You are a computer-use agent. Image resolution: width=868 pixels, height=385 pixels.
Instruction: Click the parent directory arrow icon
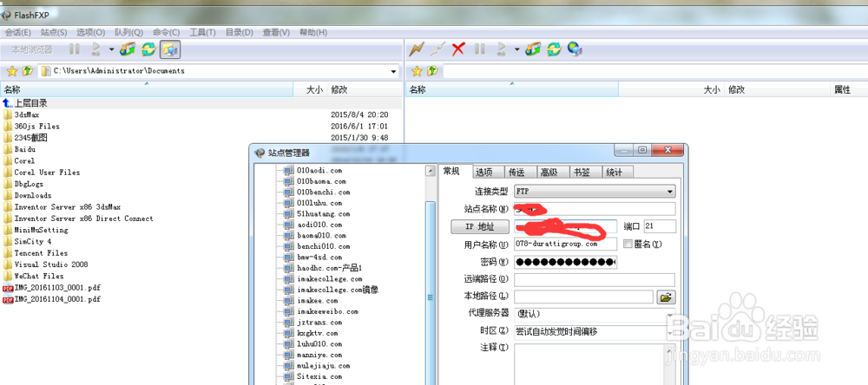(8, 103)
